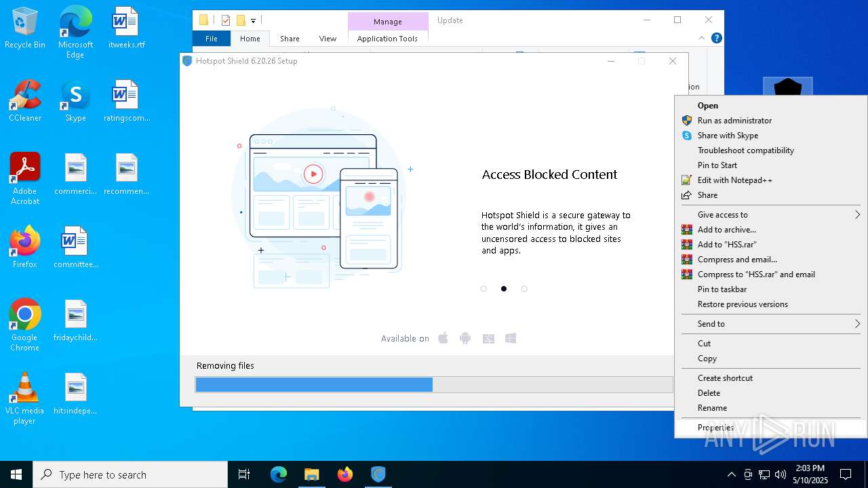Choose Compress and email...

pos(771,260)
